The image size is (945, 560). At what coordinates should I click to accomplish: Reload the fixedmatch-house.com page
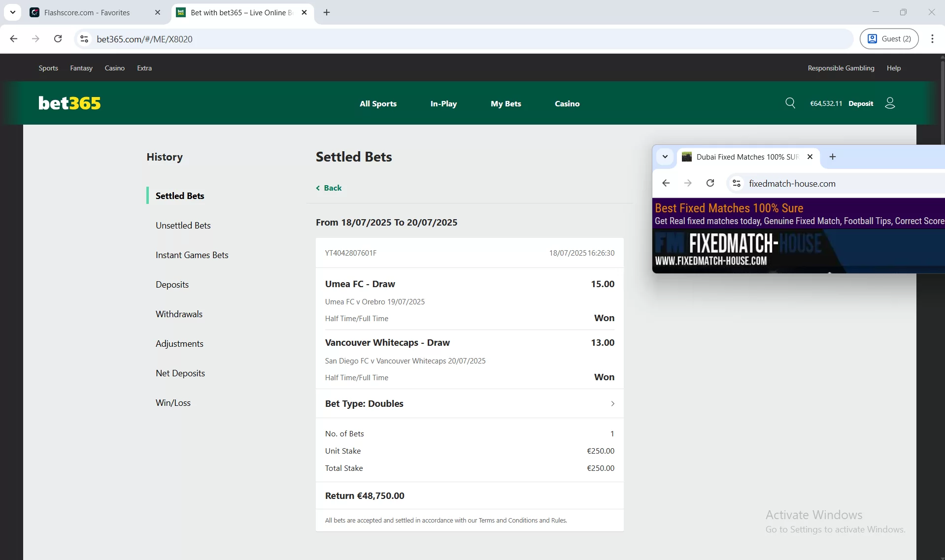(x=710, y=183)
